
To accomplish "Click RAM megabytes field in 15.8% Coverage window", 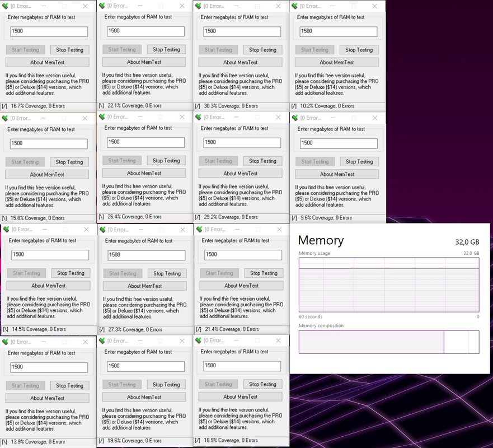I will point(49,144).
